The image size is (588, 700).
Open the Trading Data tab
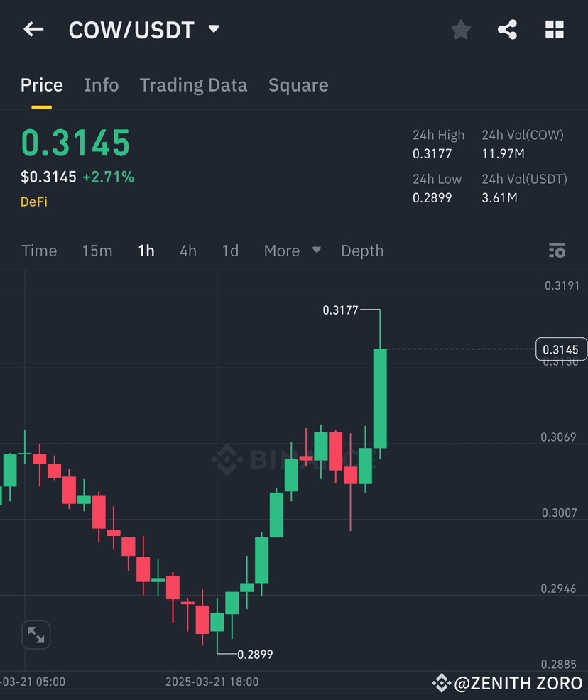(193, 85)
